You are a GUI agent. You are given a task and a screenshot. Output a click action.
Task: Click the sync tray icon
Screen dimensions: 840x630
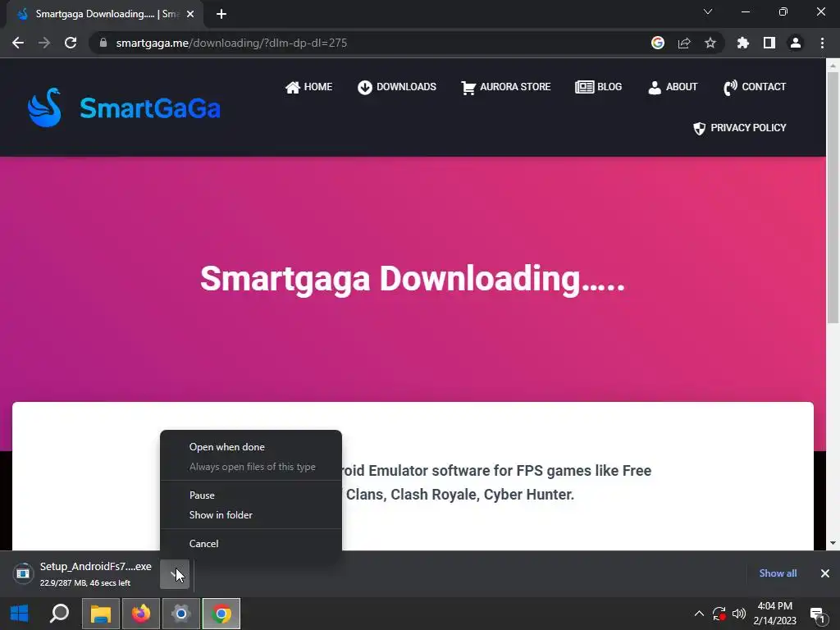[719, 614]
